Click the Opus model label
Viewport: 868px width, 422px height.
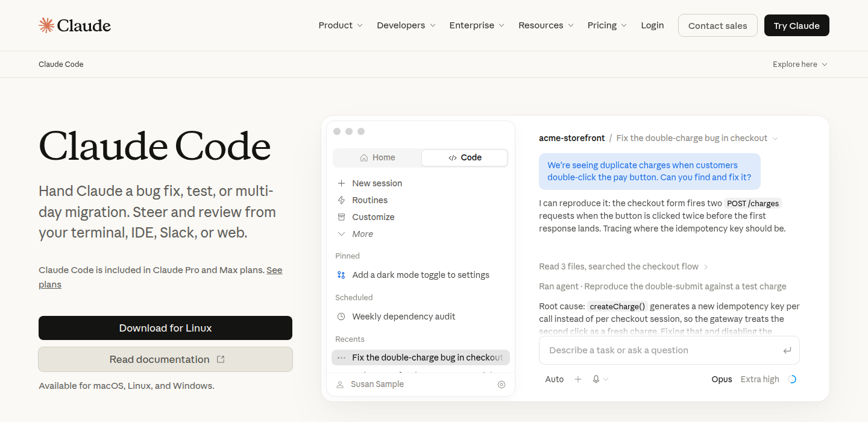[722, 379]
